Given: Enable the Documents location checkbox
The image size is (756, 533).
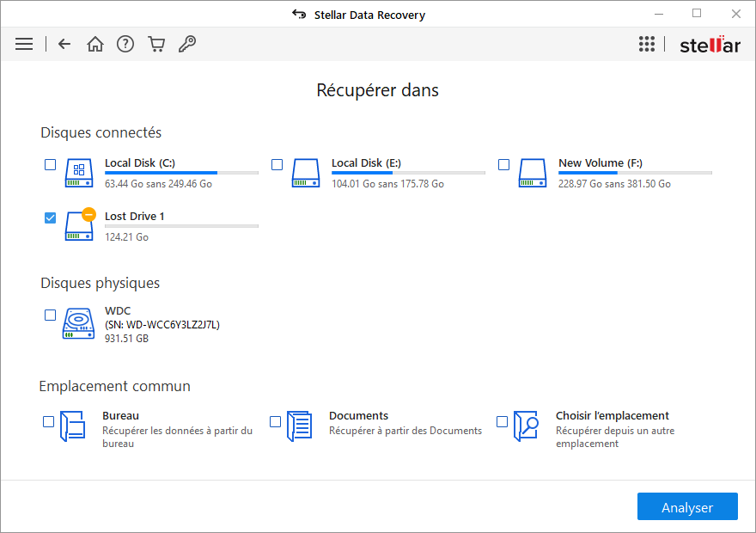Looking at the screenshot, I should pyautogui.click(x=275, y=421).
